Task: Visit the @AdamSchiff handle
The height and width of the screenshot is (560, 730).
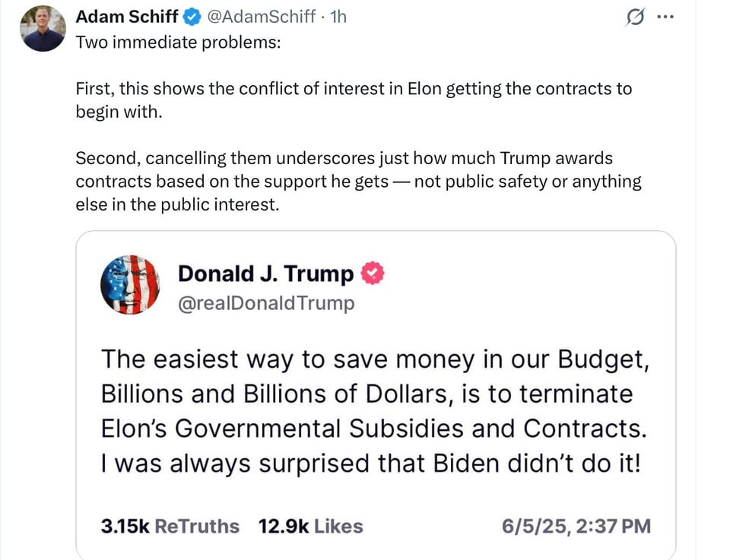Action: click(261, 17)
